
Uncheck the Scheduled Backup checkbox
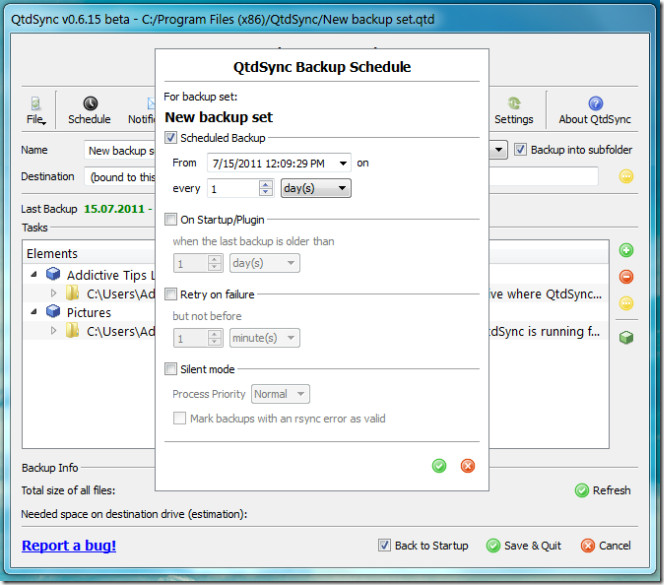[x=170, y=138]
